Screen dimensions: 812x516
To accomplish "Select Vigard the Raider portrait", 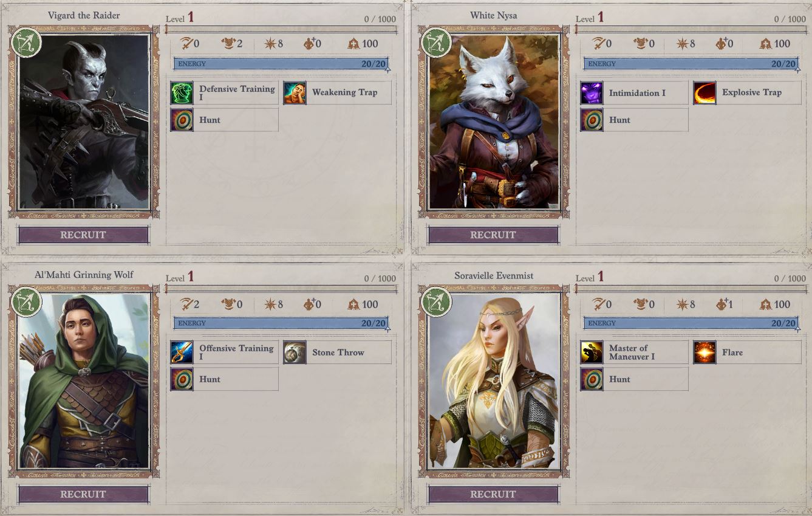I will point(84,122).
